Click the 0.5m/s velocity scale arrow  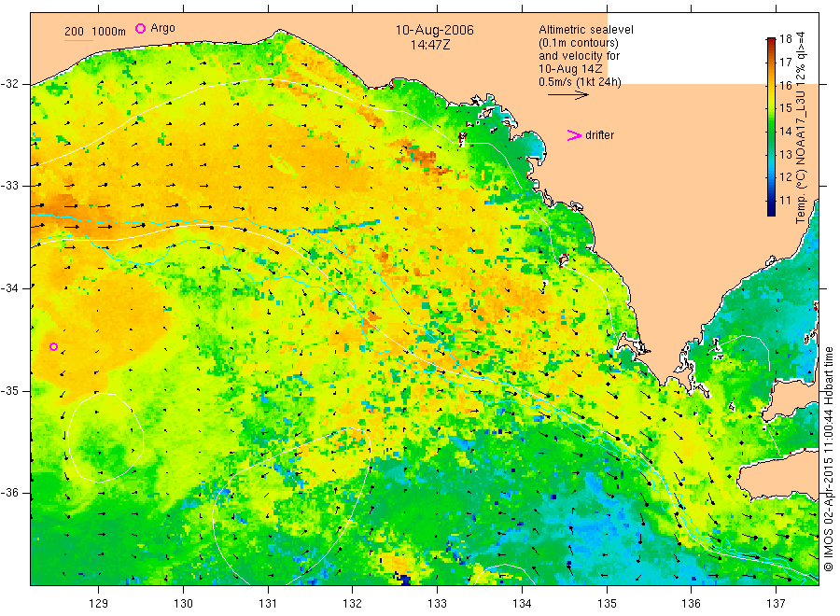click(x=568, y=95)
